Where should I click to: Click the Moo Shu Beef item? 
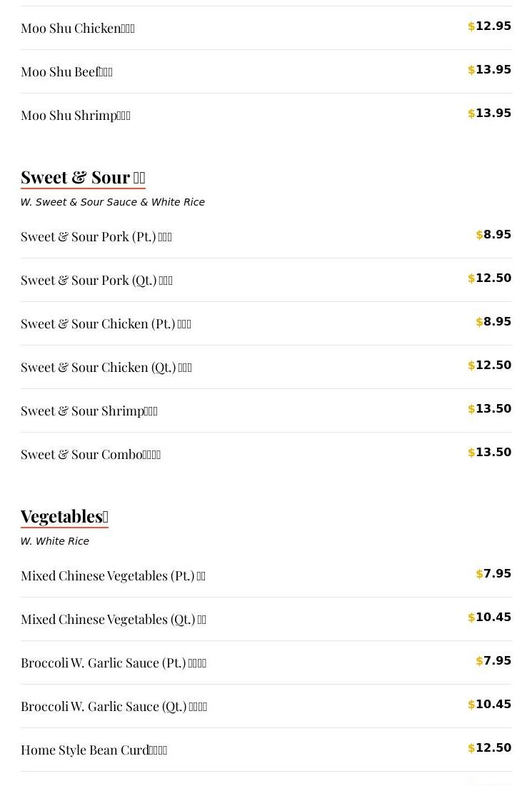point(66,72)
